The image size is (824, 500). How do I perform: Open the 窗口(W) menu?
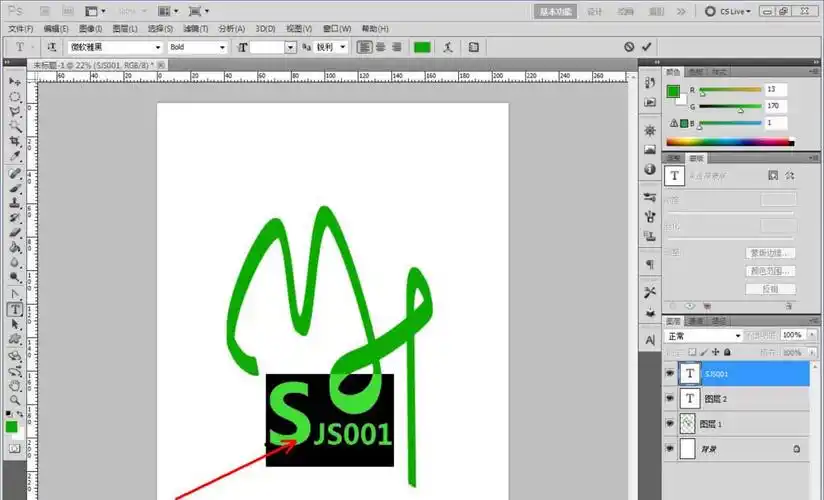[337, 28]
